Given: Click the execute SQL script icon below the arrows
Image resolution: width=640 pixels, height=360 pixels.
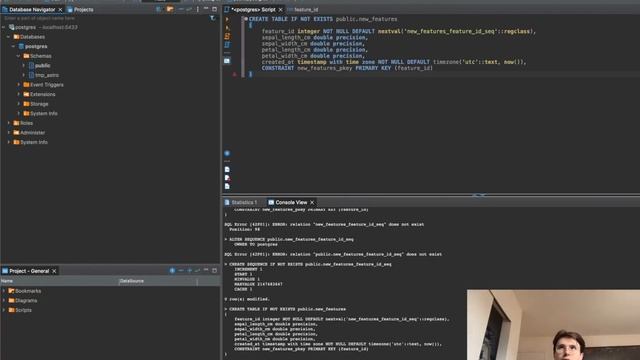Looking at the screenshot, I should (227, 36).
